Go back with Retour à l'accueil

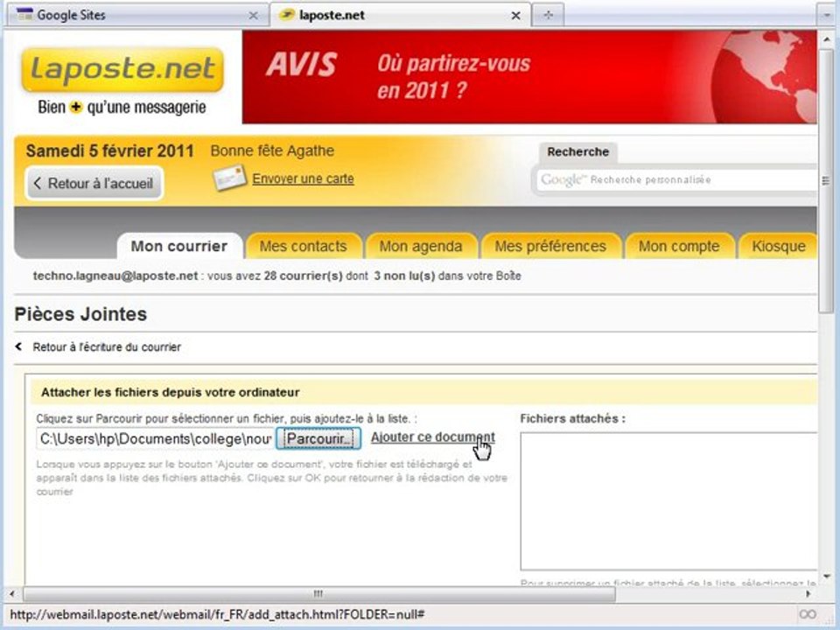pos(94,183)
